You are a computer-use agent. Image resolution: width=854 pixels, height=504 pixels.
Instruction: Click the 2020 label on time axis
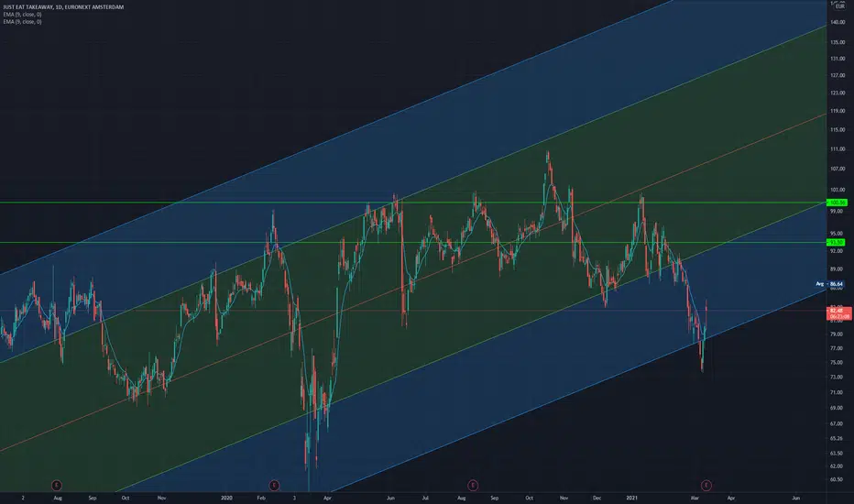(x=226, y=498)
